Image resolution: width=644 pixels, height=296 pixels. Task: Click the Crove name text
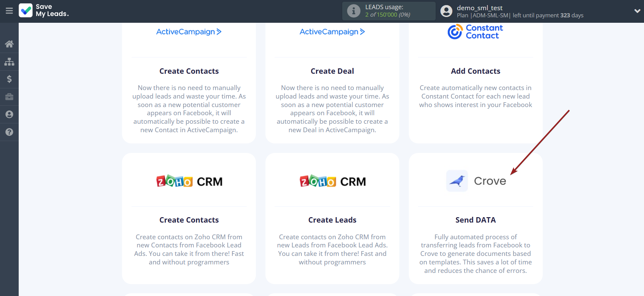[x=490, y=181]
